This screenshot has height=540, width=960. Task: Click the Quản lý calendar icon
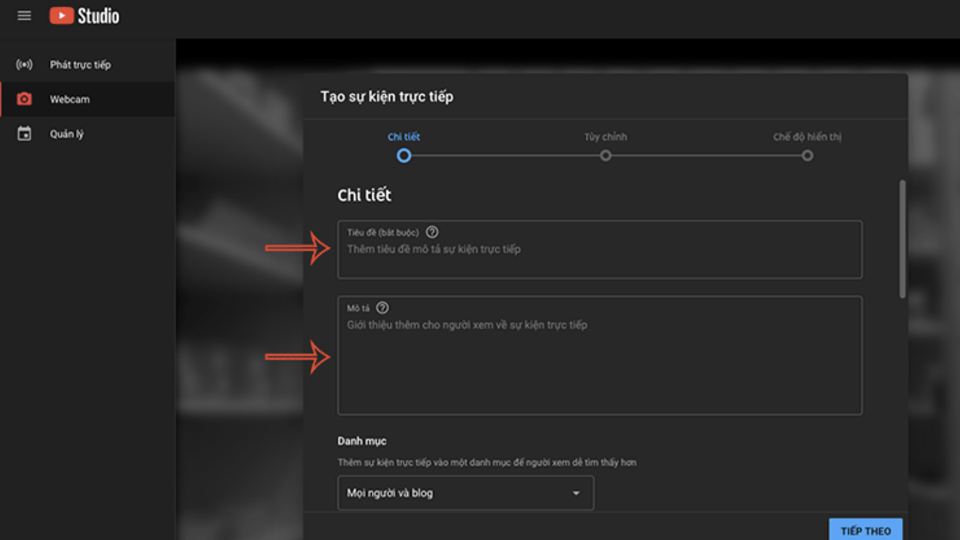coord(24,133)
